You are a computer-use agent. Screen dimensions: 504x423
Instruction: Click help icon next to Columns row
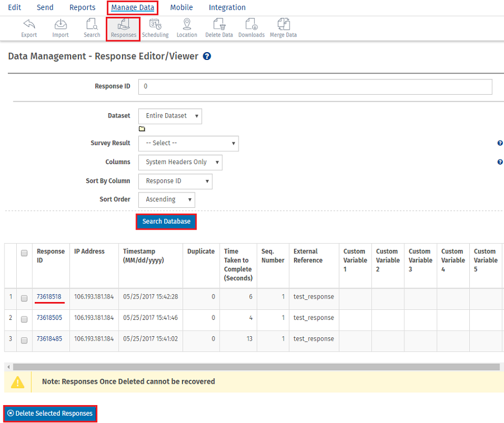click(500, 162)
